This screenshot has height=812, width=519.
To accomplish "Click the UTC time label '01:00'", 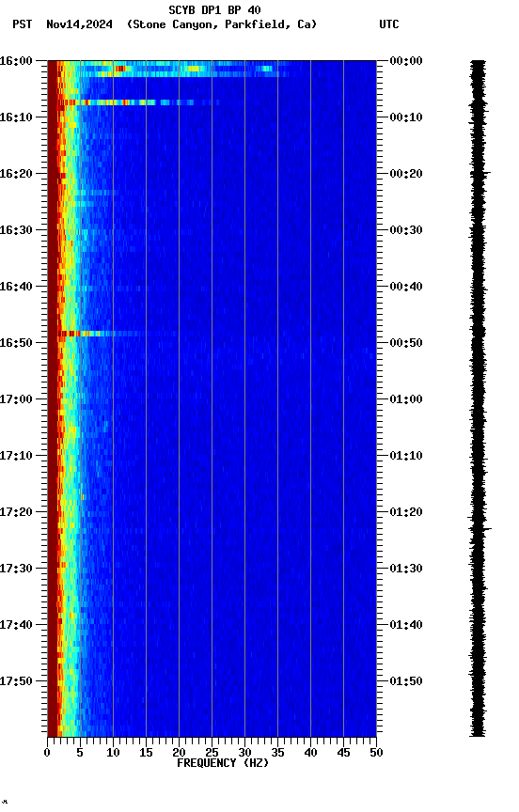I will point(406,399).
